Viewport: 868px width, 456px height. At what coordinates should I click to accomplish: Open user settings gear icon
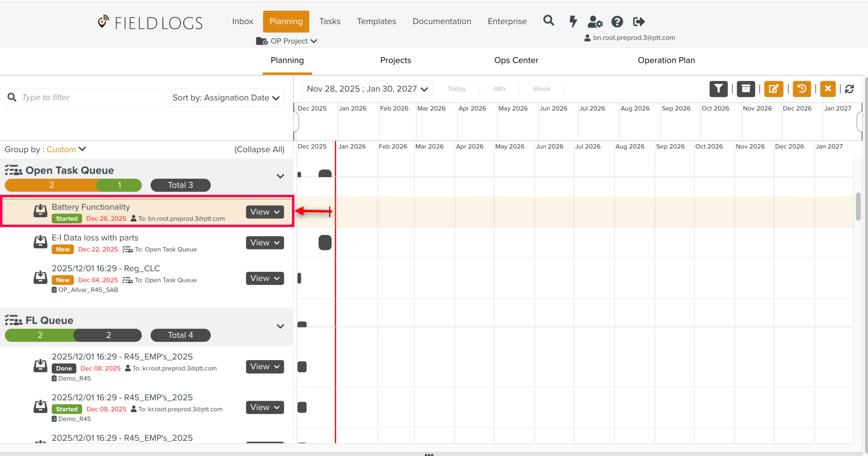pos(595,22)
